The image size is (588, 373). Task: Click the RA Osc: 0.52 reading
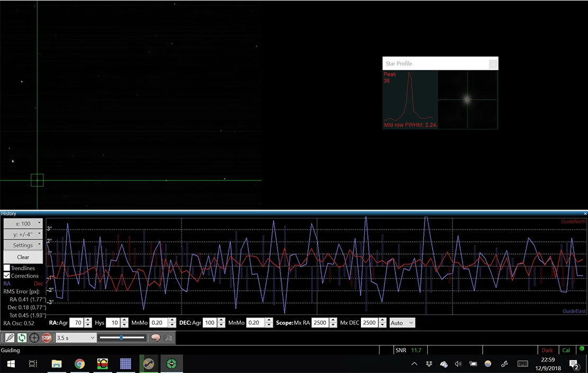pyautogui.click(x=19, y=323)
